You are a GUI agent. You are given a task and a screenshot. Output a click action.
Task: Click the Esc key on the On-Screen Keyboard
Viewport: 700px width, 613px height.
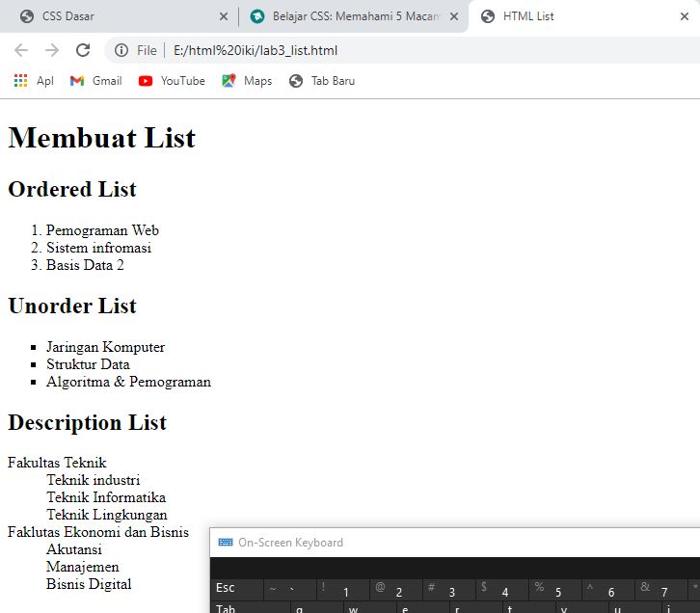(236, 589)
